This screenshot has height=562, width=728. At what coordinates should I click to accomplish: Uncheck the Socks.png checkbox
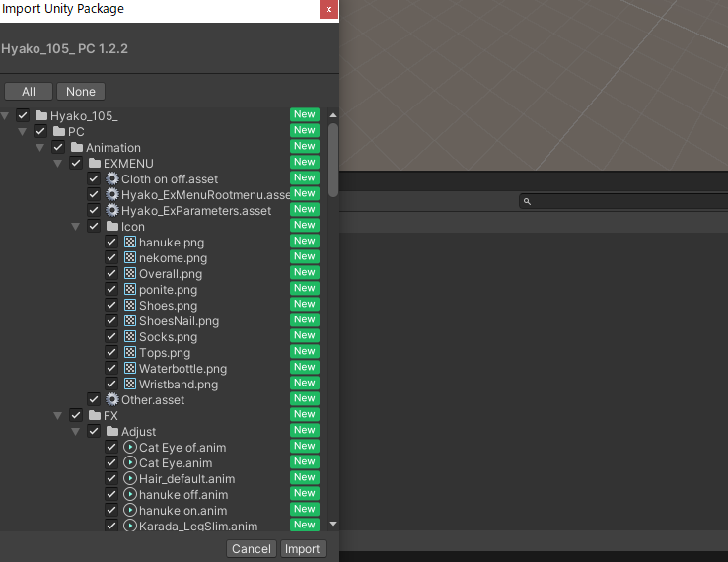pos(110,336)
